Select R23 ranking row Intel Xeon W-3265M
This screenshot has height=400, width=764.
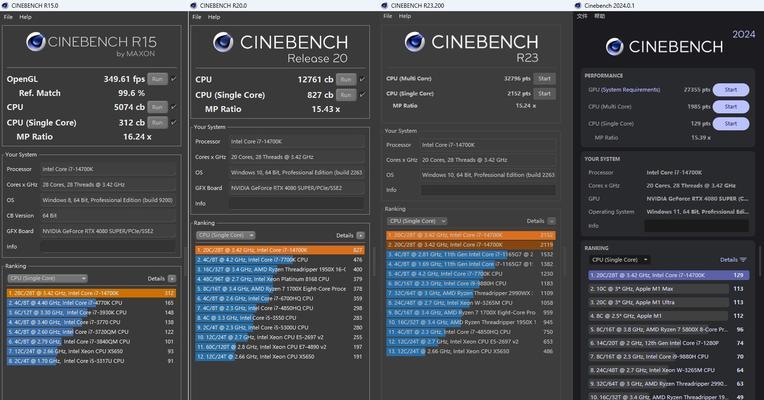pyautogui.click(x=471, y=303)
